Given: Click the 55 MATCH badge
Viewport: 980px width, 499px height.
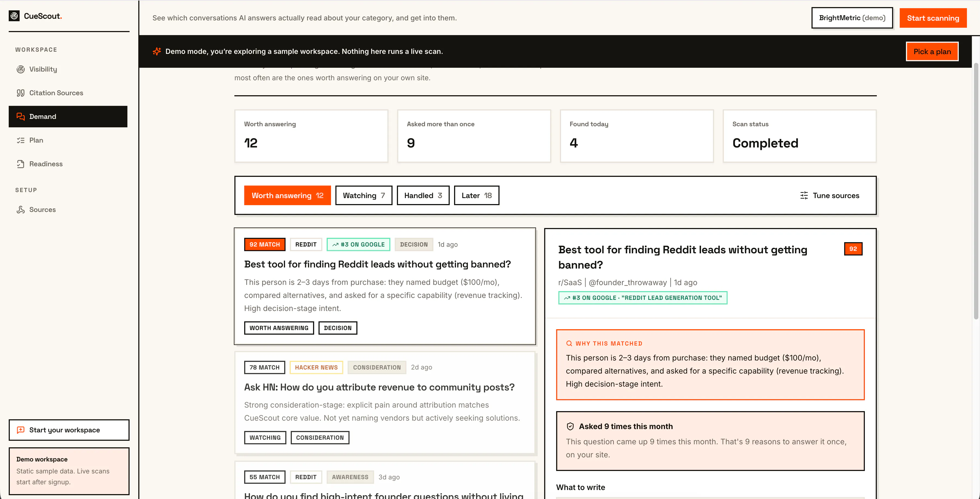Looking at the screenshot, I should coord(265,477).
